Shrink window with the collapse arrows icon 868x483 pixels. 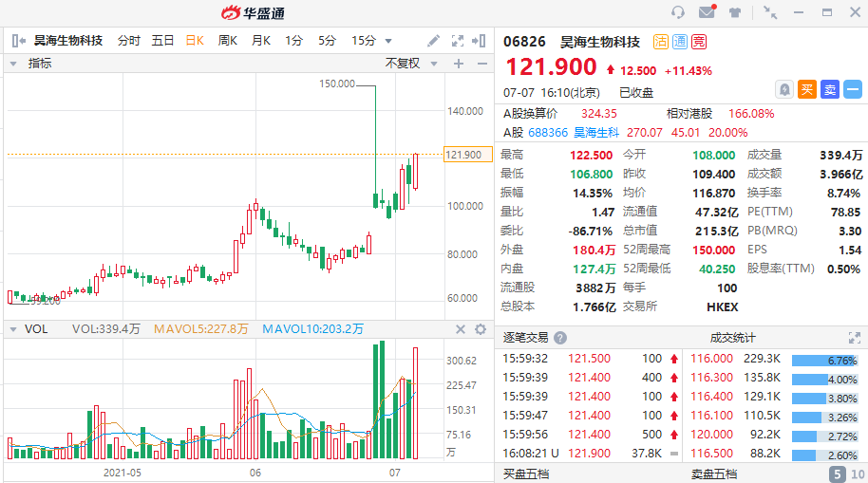click(x=770, y=12)
